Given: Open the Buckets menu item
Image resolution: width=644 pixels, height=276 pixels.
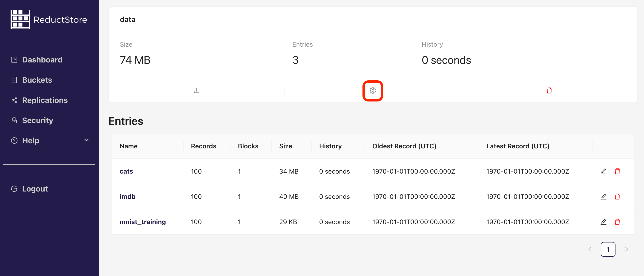Looking at the screenshot, I should coord(37,80).
